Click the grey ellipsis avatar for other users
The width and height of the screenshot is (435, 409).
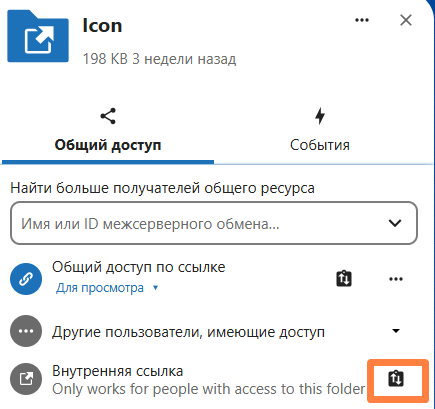coord(26,331)
